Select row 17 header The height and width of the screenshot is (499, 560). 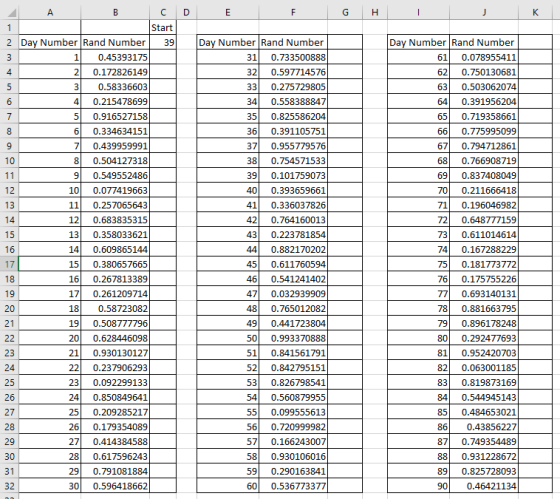click(x=9, y=264)
